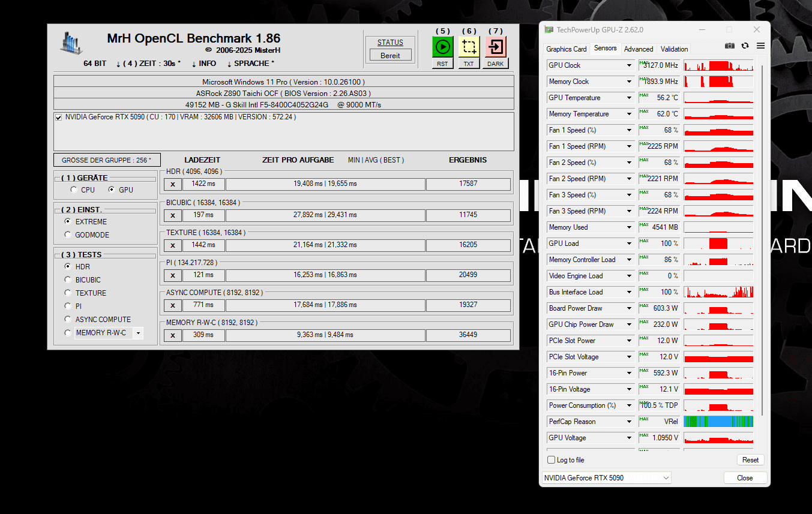Click the yellow screenshot selection icon
Image resolution: width=812 pixels, height=514 pixels.
coord(469,47)
